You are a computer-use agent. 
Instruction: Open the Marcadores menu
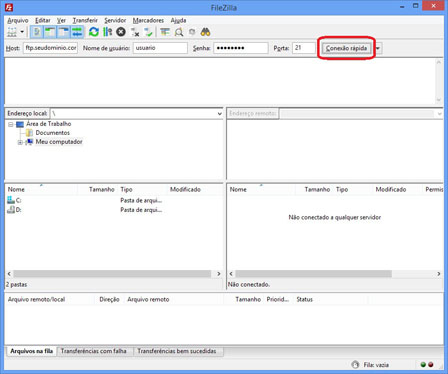click(148, 20)
